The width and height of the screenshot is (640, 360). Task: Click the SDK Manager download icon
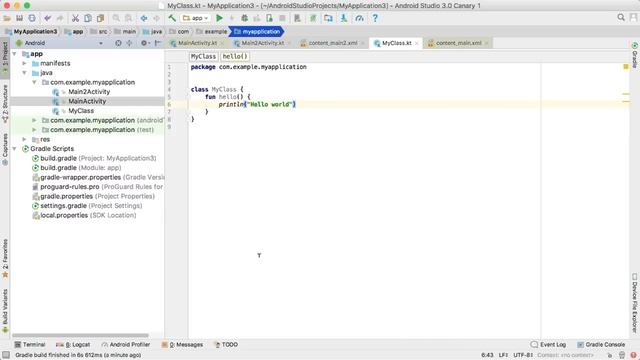coord(344,18)
